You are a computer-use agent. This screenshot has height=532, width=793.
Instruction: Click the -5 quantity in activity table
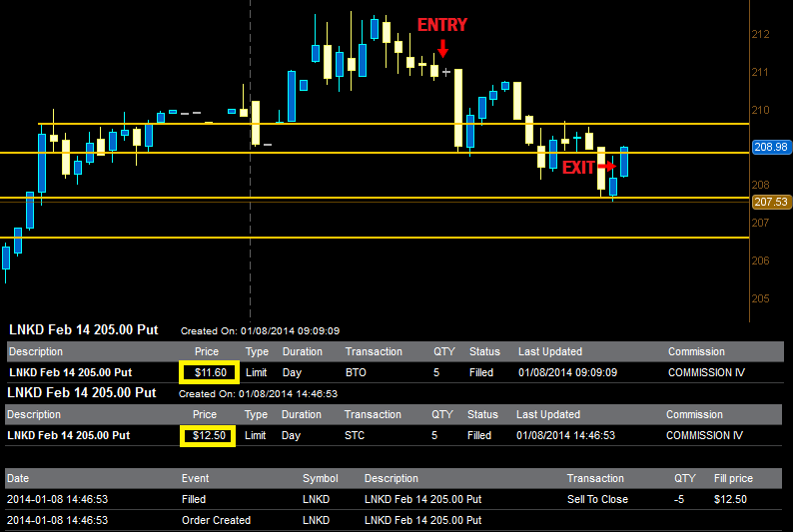pos(679,499)
